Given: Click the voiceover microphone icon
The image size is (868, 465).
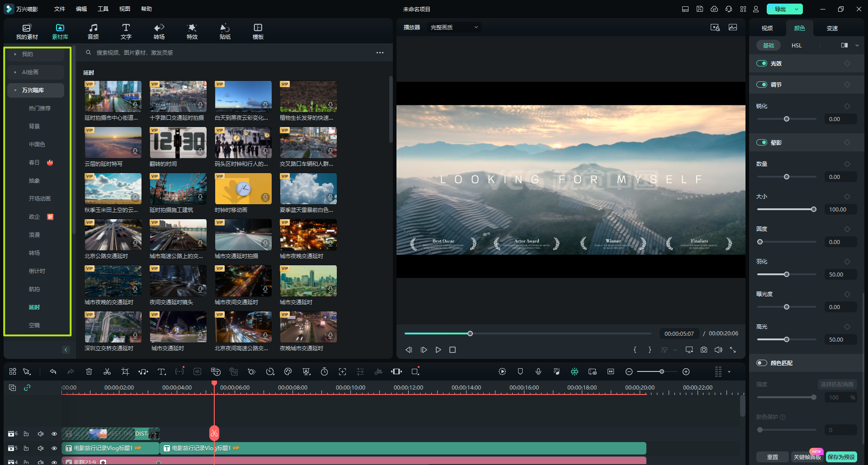Looking at the screenshot, I should click(538, 371).
